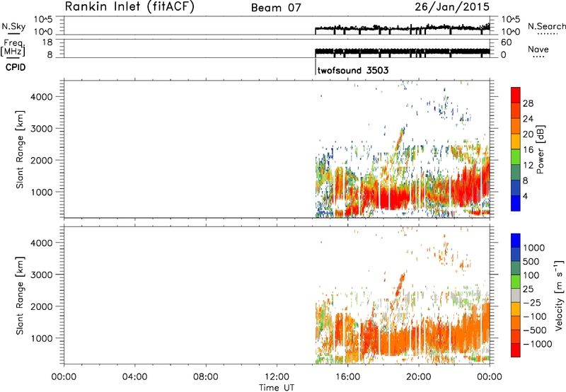This screenshot has height=392, width=566.
Task: Click the '20:00' time axis label
Action: (419, 377)
